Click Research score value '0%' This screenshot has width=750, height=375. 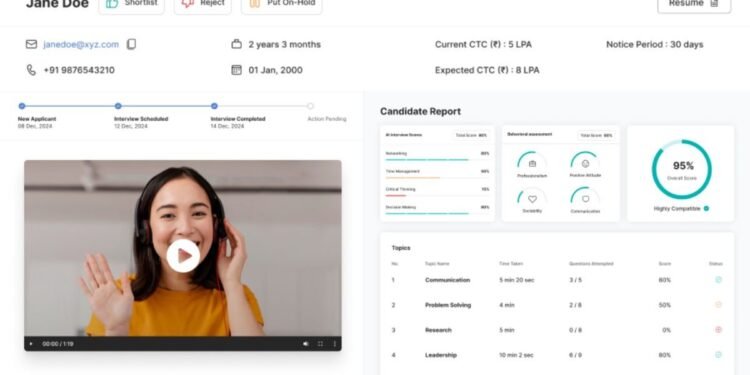(x=666, y=330)
